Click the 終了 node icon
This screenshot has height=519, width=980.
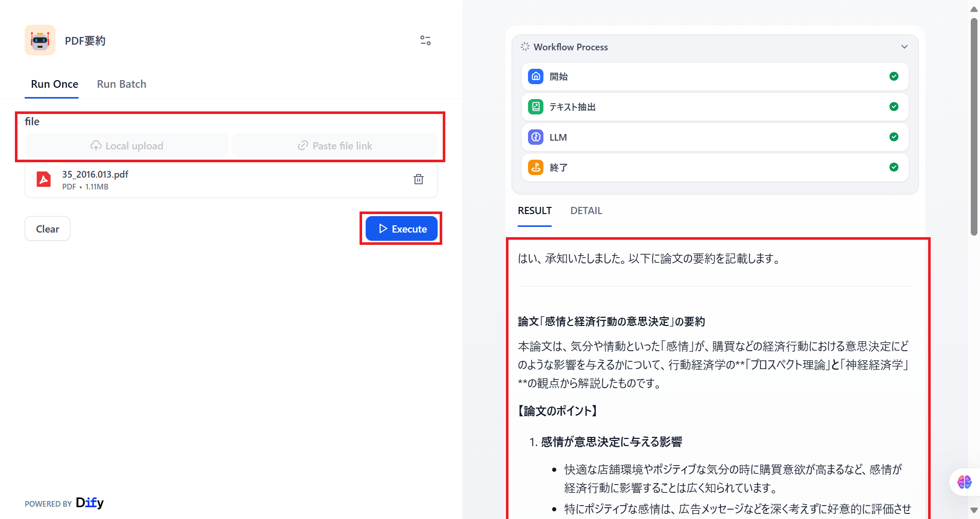[535, 167]
